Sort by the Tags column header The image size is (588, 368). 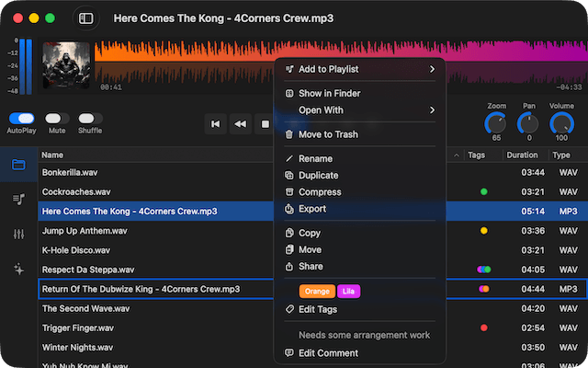tap(476, 155)
